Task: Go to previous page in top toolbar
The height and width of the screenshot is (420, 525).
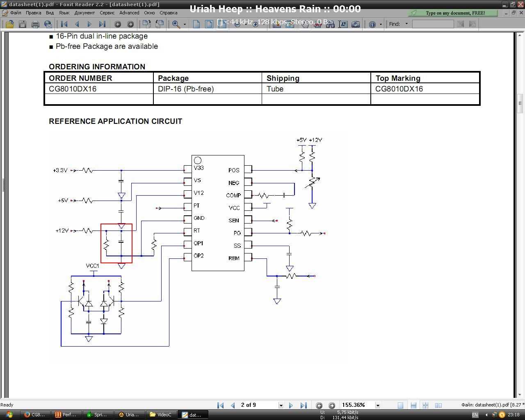Action: [77, 24]
